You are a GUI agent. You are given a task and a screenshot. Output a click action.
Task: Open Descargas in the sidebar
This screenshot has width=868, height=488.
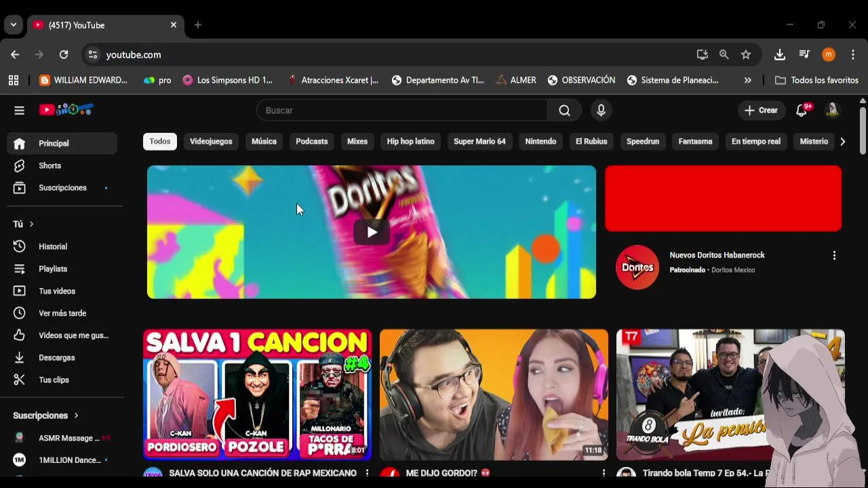coord(62,358)
